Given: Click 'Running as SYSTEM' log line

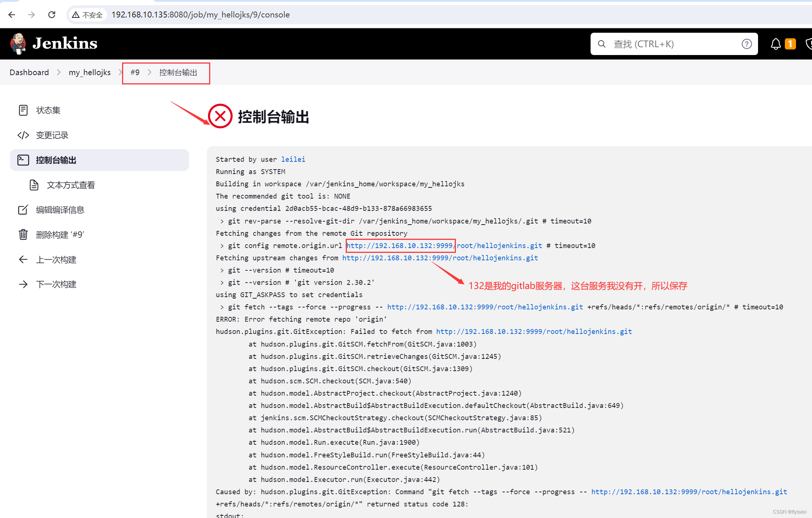Looking at the screenshot, I should [x=250, y=171].
